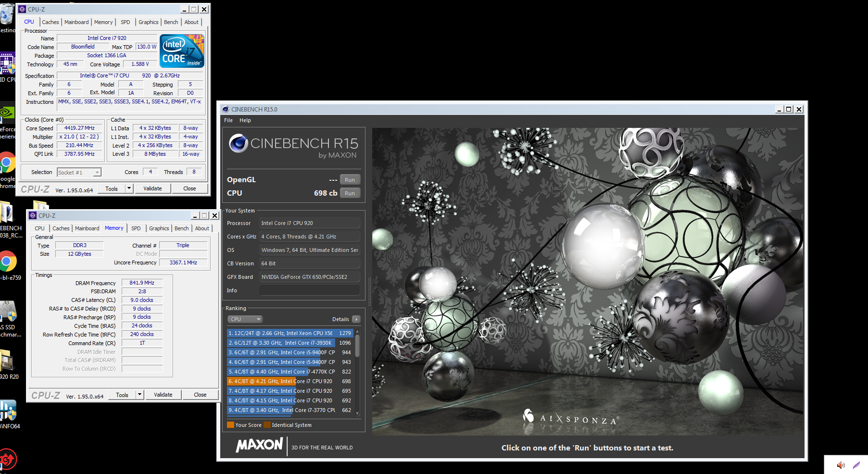Select ranking entry 7 at 4.17 GHz scoring 695
Image resolution: width=868 pixels, height=474 pixels.
[290, 391]
